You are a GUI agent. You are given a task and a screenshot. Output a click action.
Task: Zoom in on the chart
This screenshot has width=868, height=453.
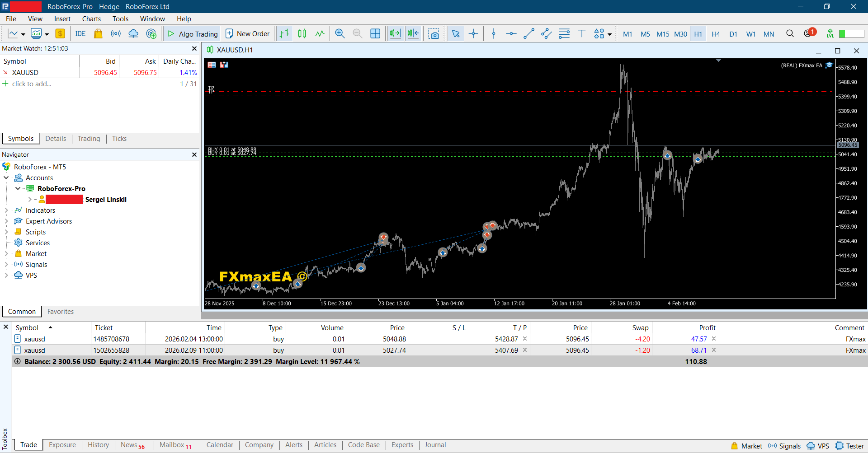[340, 33]
